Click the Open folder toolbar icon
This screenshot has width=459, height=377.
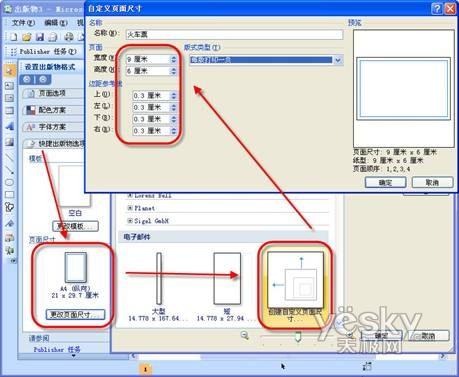coord(27,37)
